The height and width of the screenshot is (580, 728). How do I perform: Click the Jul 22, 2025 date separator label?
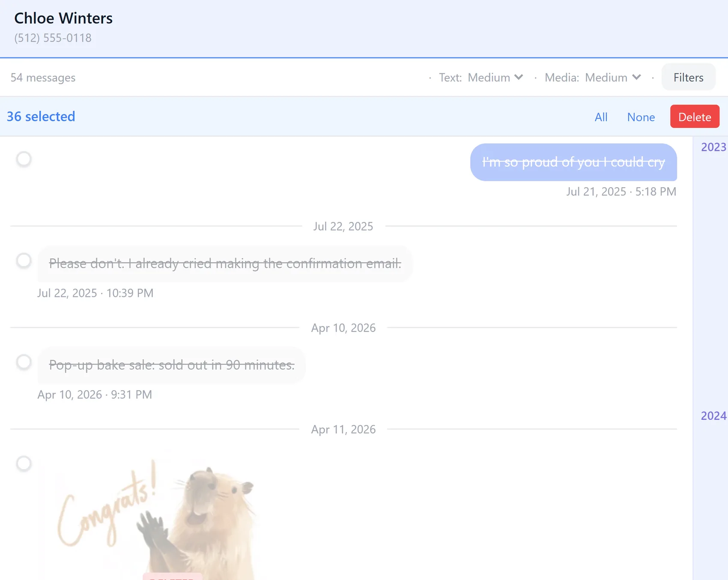click(x=343, y=226)
